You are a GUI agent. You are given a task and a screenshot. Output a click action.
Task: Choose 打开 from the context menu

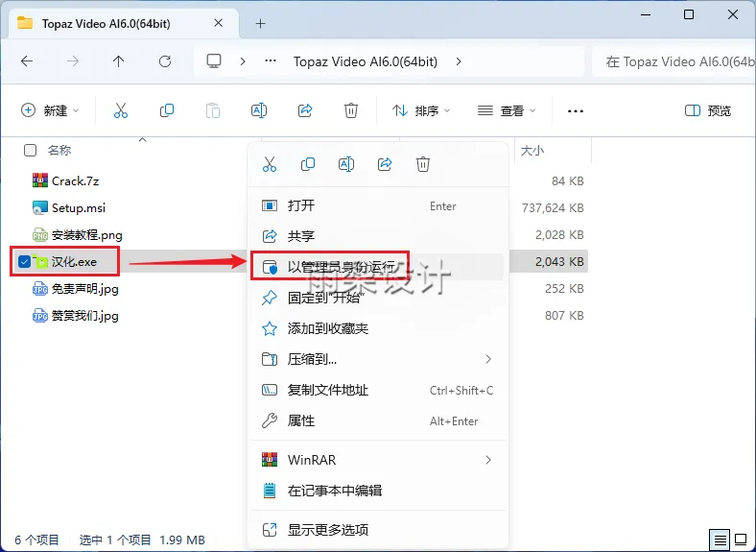click(377, 206)
